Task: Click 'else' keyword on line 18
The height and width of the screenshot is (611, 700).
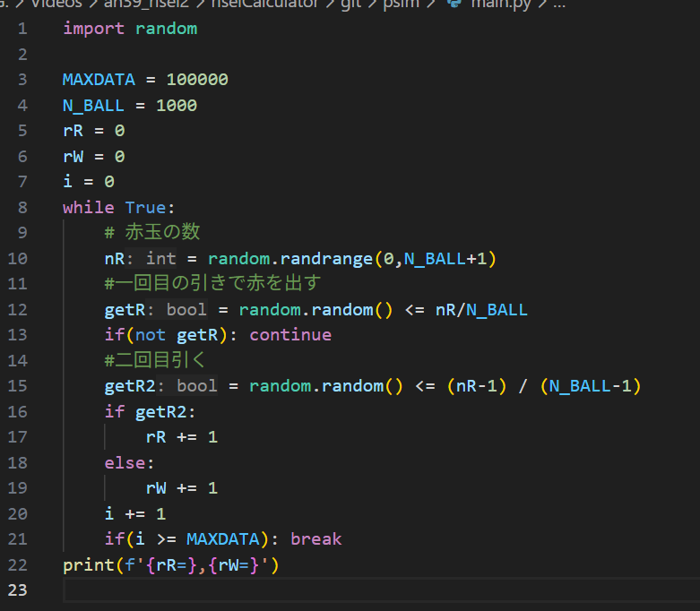Action: [x=125, y=463]
